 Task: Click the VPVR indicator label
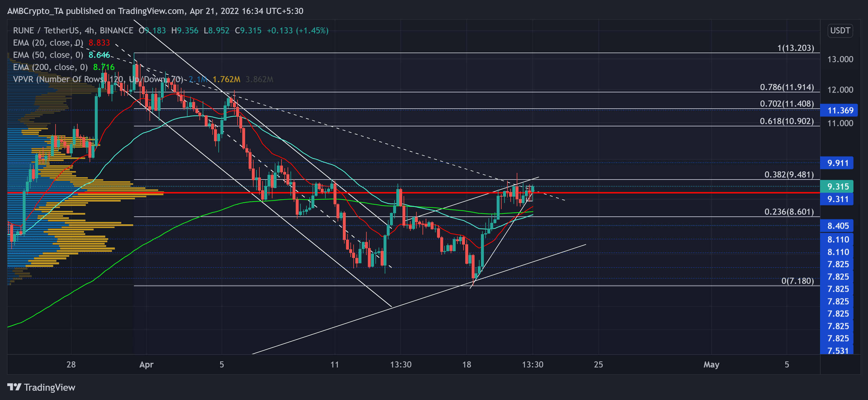point(98,79)
